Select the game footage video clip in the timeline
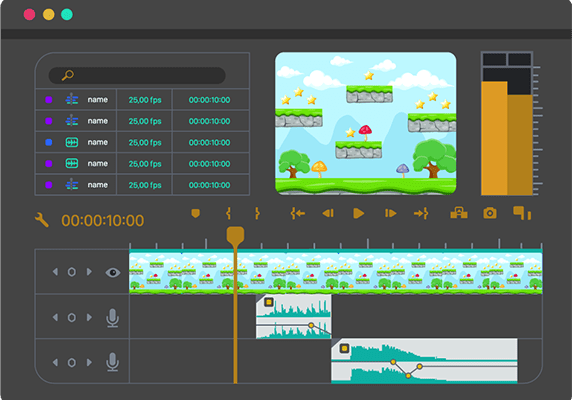 click(336, 272)
